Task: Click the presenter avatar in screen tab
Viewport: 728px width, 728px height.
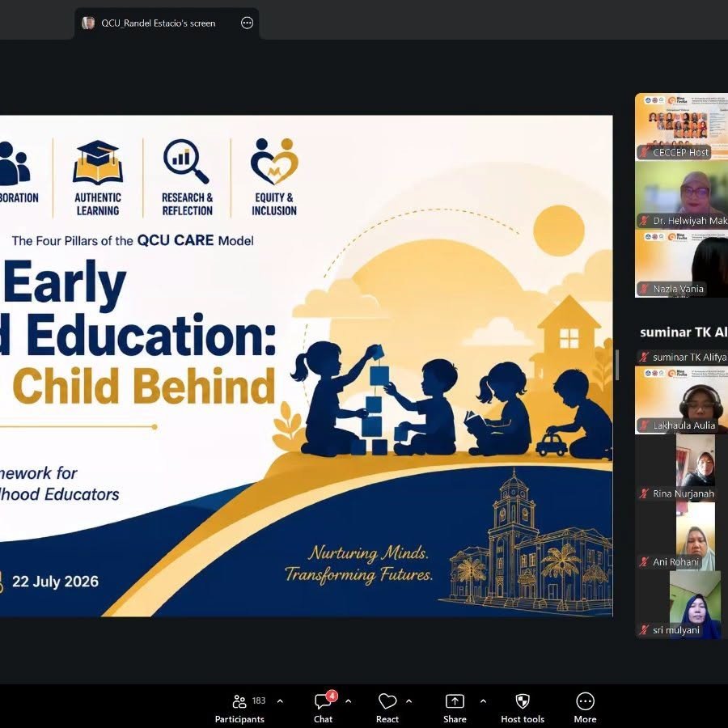Action: tap(88, 23)
